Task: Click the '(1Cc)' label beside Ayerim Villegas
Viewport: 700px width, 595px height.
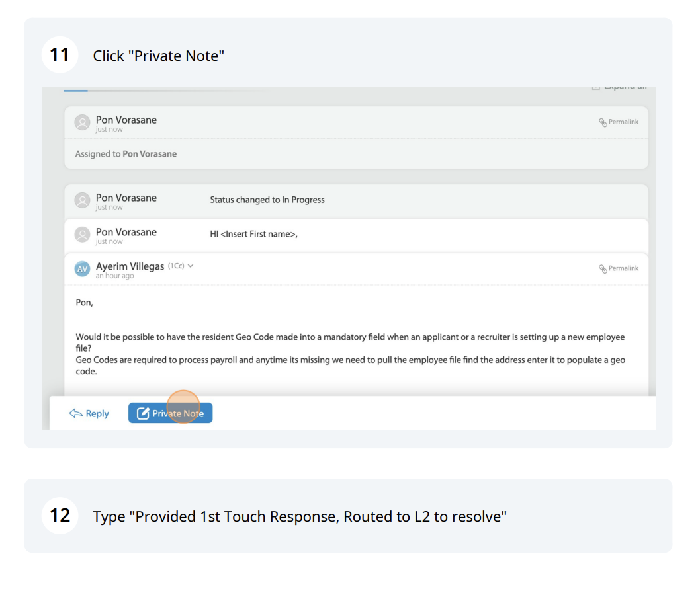Action: pos(176,266)
